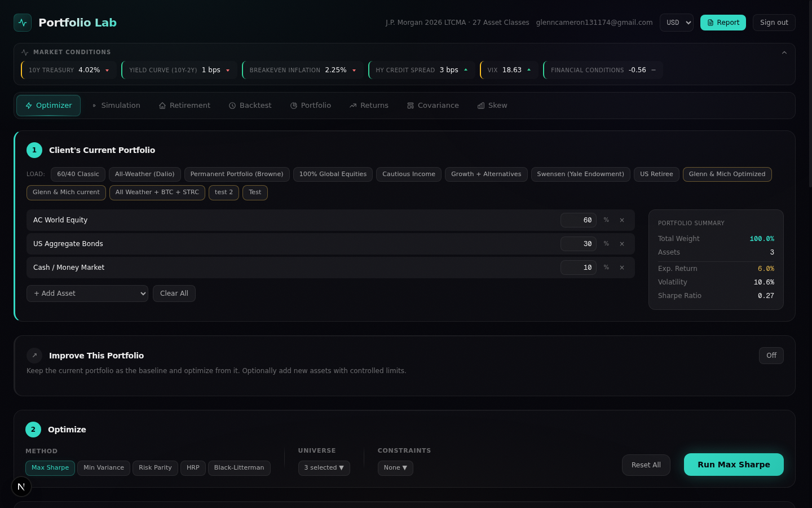Click the Backtest clock icon
This screenshot has height=508, width=812.
(x=232, y=106)
